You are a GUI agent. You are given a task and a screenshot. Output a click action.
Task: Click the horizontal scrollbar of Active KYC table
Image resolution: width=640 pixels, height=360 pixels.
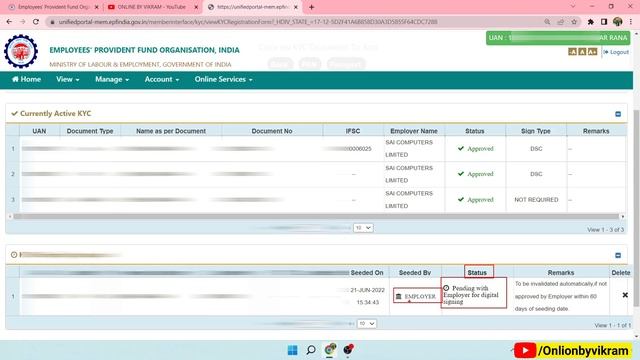316,216
